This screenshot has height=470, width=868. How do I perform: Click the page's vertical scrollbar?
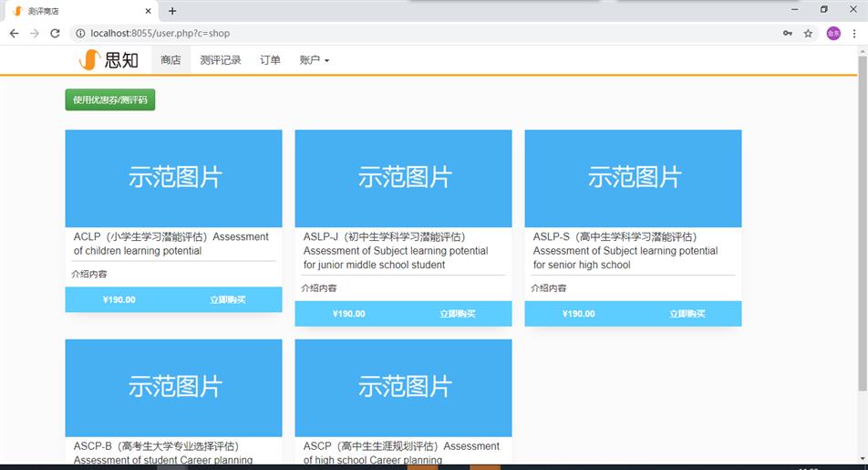click(862, 228)
